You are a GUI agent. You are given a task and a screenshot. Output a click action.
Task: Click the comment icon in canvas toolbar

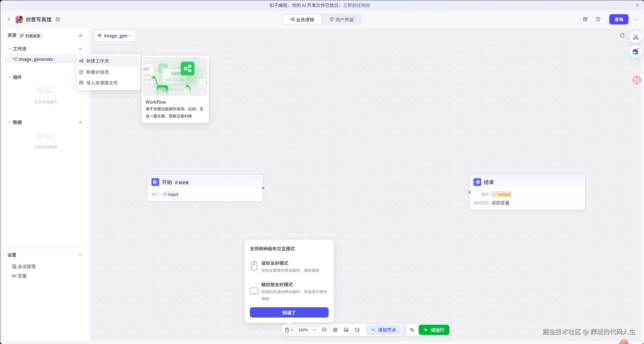(324, 330)
